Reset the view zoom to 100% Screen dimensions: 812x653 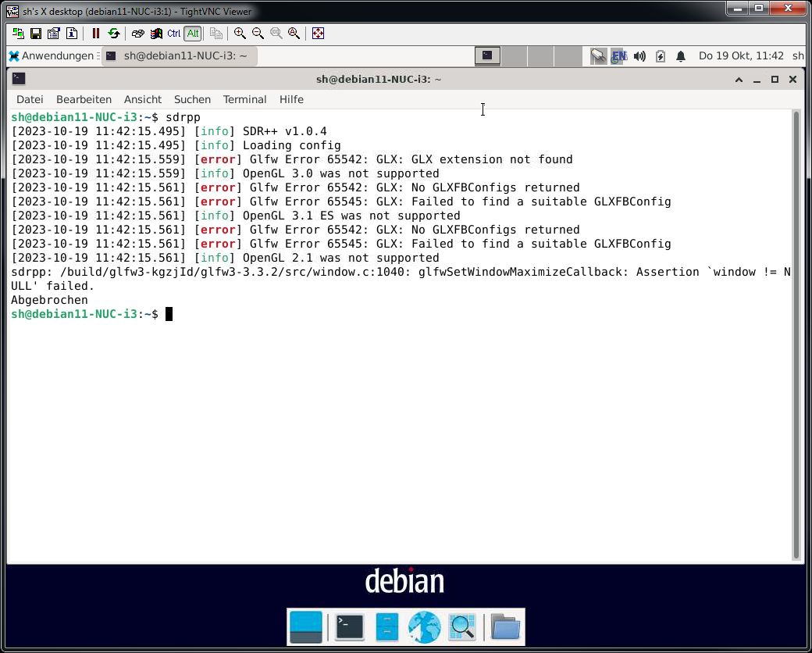(x=276, y=34)
